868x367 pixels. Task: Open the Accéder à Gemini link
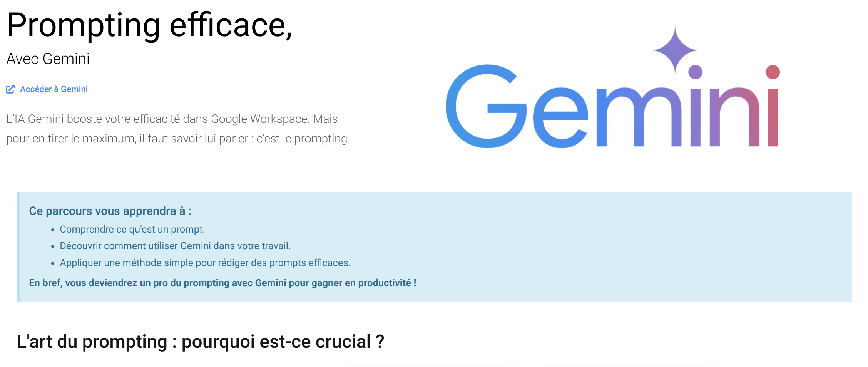54,89
